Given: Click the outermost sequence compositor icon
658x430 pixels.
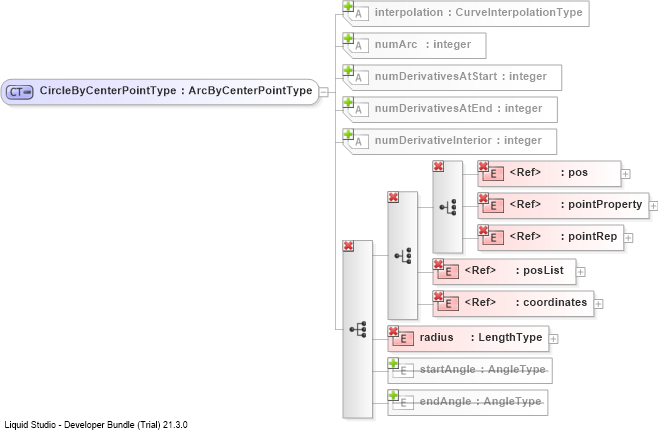Looking at the screenshot, I should pos(358,330).
